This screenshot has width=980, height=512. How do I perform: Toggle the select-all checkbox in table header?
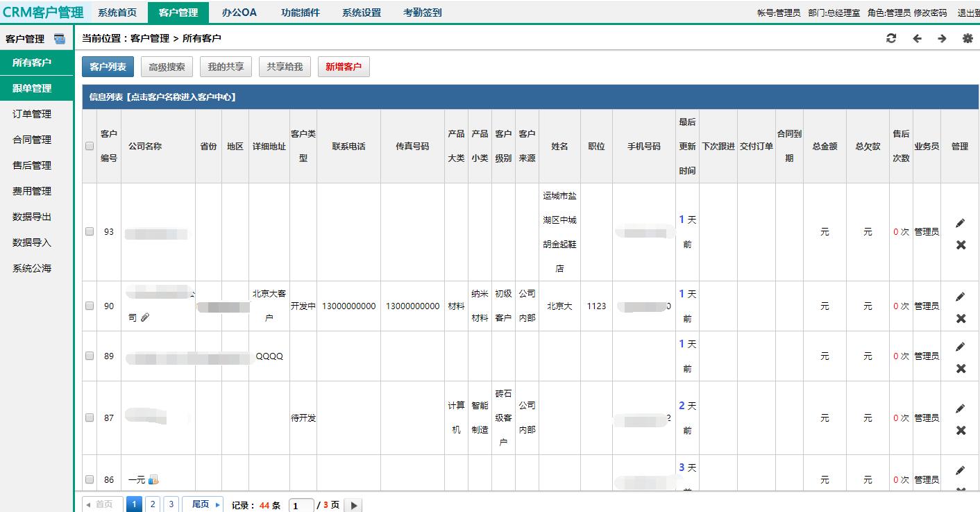pyautogui.click(x=90, y=147)
